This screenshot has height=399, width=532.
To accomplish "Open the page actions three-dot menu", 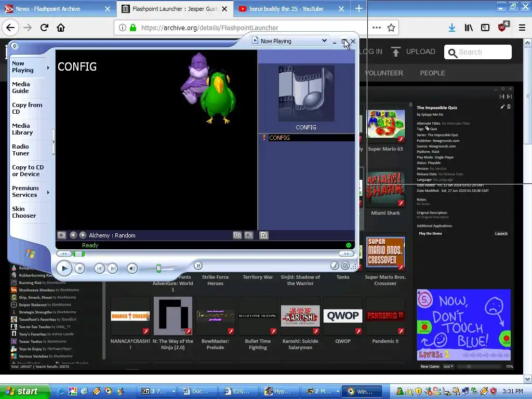I will coord(377,28).
